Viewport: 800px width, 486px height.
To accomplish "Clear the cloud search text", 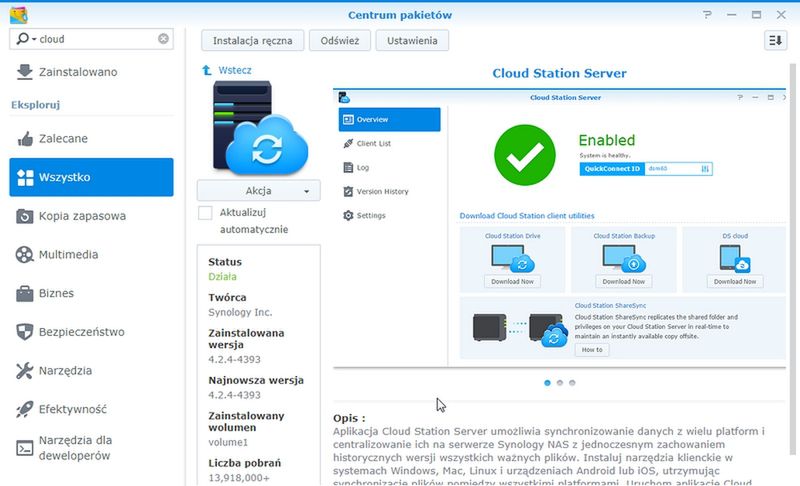I will click(x=163, y=39).
